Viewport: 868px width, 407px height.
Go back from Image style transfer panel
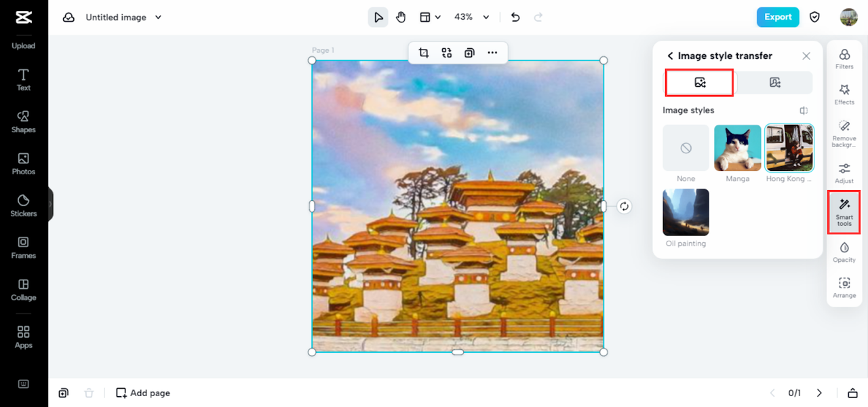[670, 56]
